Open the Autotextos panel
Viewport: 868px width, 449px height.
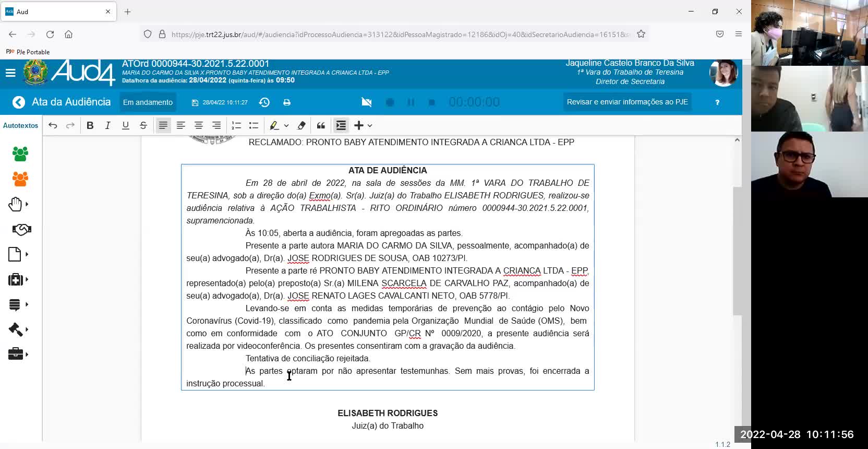[x=21, y=125]
